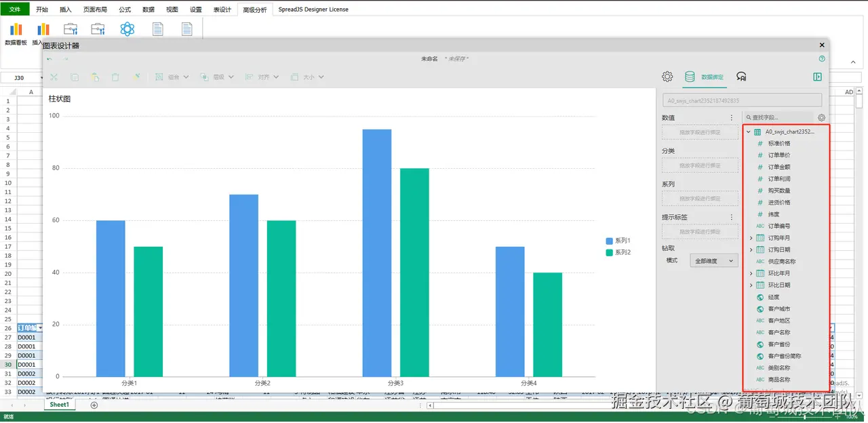868x423 pixels.
Task: Collapse the A0_swjs_chart2352 dataset tree node
Action: 749,132
